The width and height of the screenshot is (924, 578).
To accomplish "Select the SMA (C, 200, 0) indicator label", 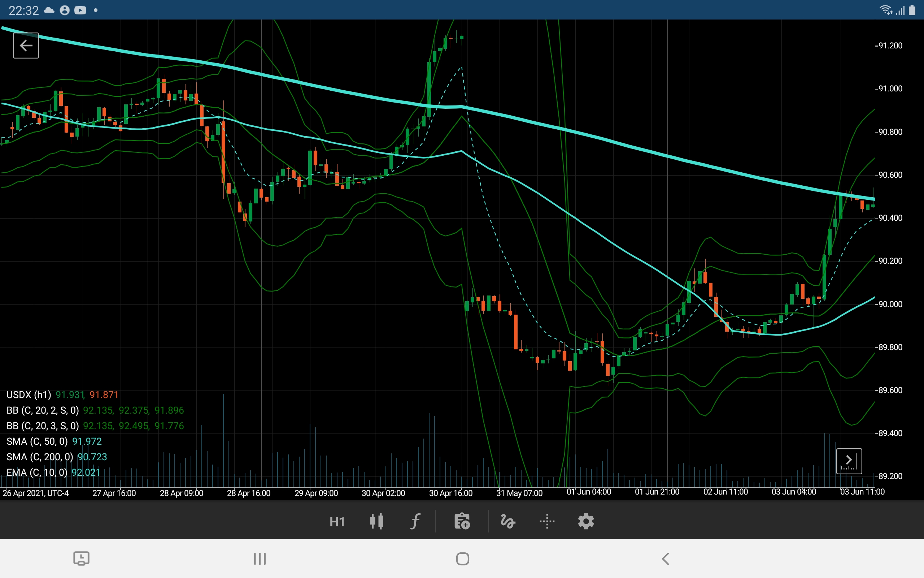I will click(40, 457).
